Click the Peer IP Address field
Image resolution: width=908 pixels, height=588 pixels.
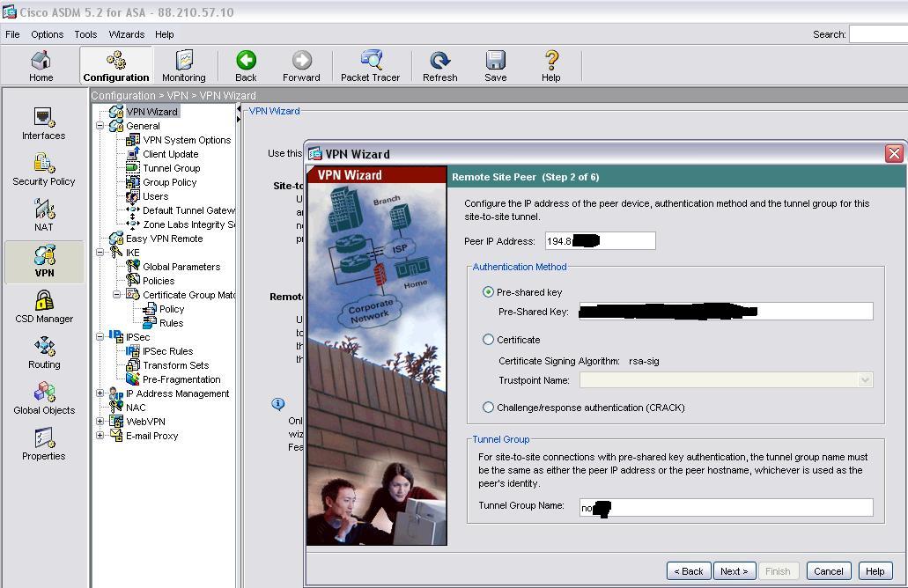600,241
